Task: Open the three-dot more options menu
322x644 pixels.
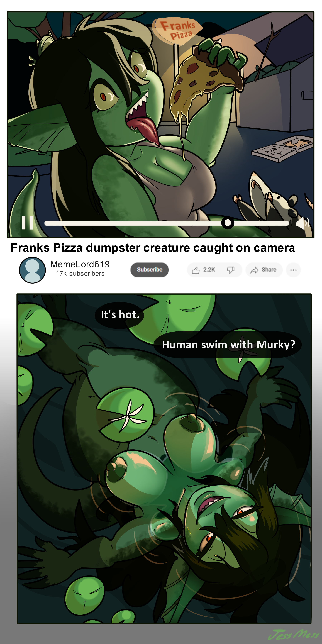Action: click(293, 270)
